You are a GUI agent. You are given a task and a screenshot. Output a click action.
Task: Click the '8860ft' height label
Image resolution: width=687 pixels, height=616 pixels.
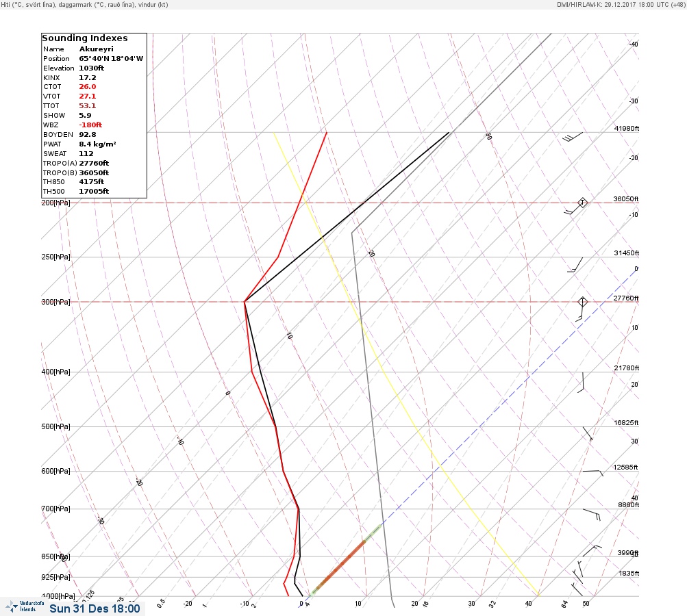pos(628,505)
